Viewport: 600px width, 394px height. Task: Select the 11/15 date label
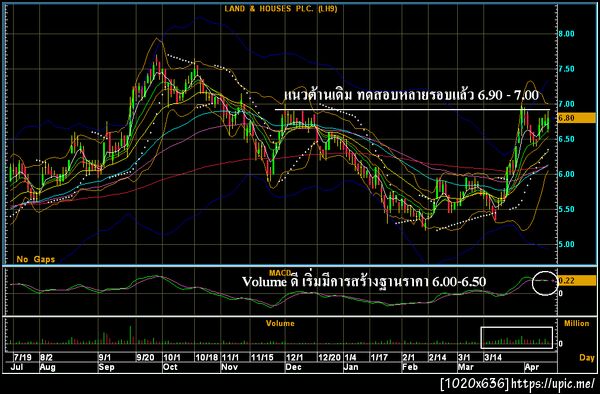point(262,358)
